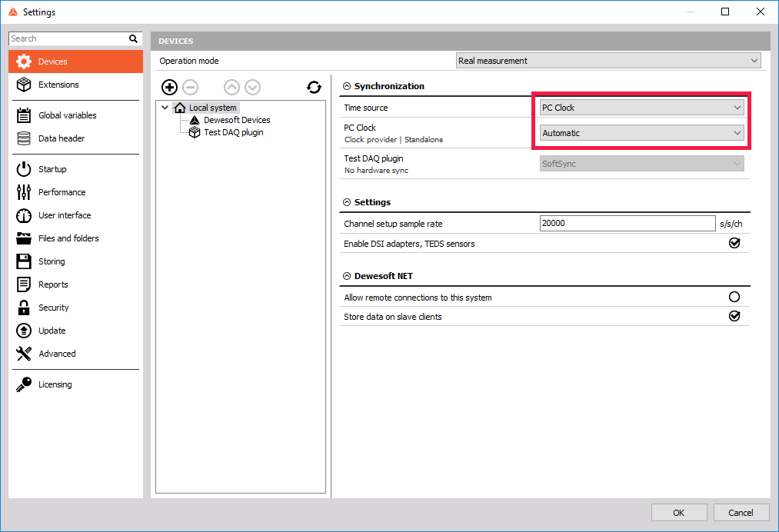Open Global variables settings
The image size is (779, 532).
[75, 115]
